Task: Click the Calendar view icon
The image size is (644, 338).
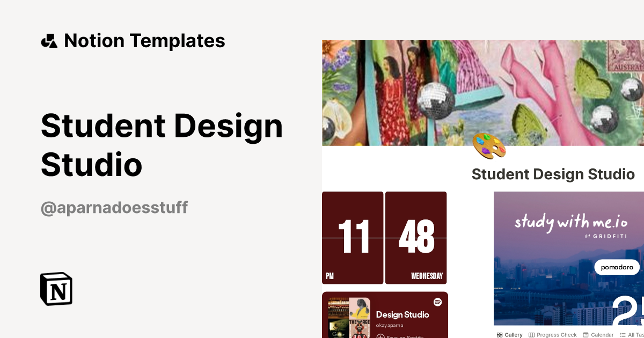Action: tap(586, 335)
